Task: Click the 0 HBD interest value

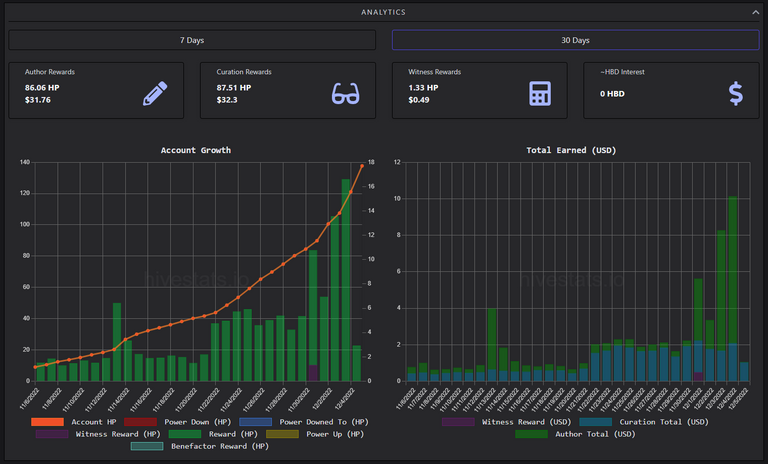Action: tap(612, 94)
